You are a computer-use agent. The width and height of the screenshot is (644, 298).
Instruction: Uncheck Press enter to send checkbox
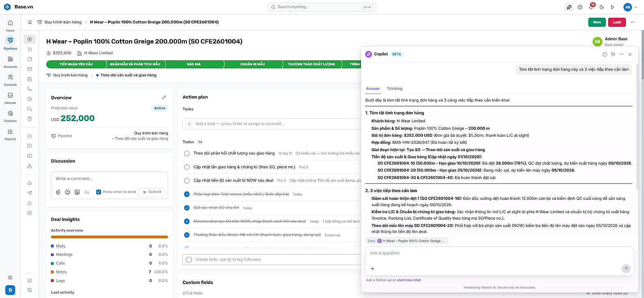point(99,192)
